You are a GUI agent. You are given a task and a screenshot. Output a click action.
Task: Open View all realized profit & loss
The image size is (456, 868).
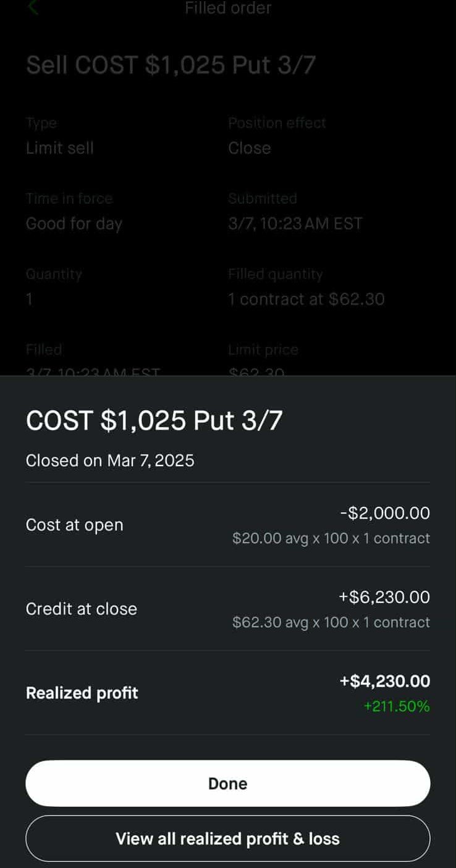tap(227, 838)
